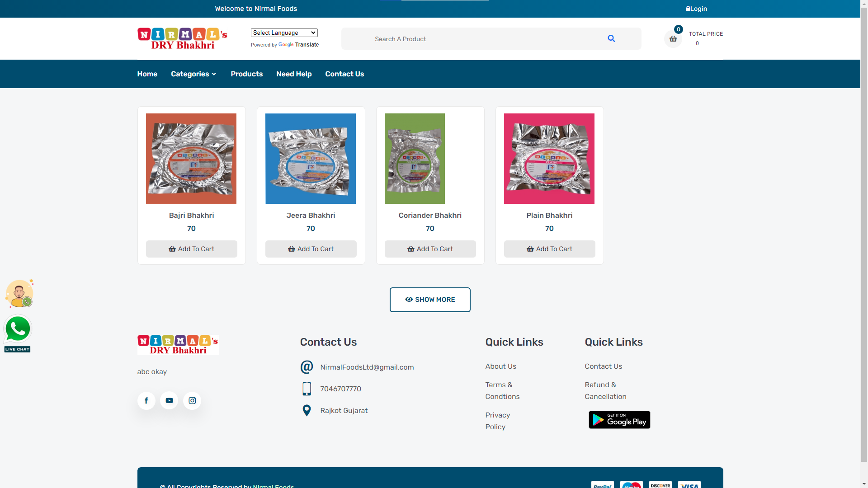This screenshot has height=488, width=868.
Task: Open the YouTube channel icon
Action: (169, 401)
